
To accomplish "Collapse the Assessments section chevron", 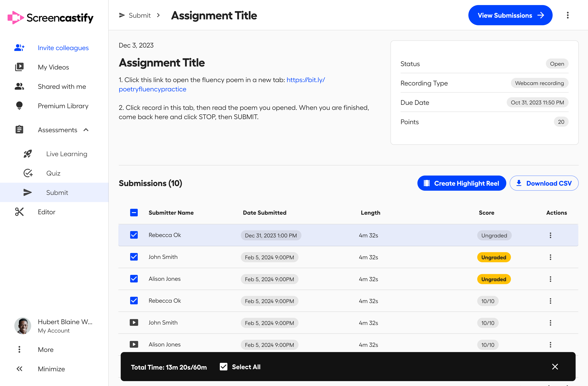I will [x=86, y=130].
